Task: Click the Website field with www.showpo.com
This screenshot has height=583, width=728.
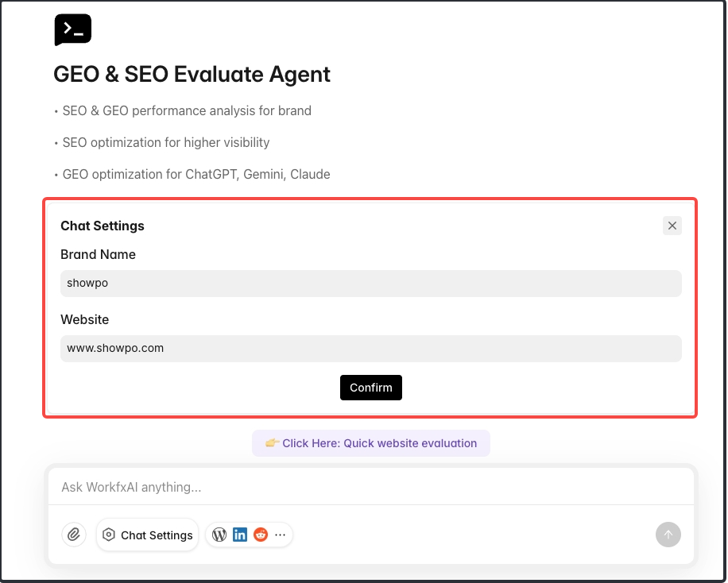Action: pos(370,348)
